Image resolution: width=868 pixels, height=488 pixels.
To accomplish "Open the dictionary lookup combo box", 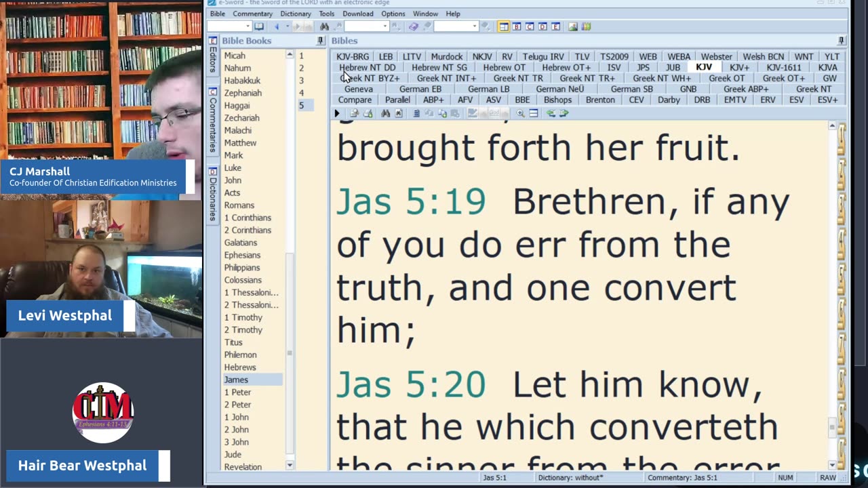I will (x=456, y=26).
